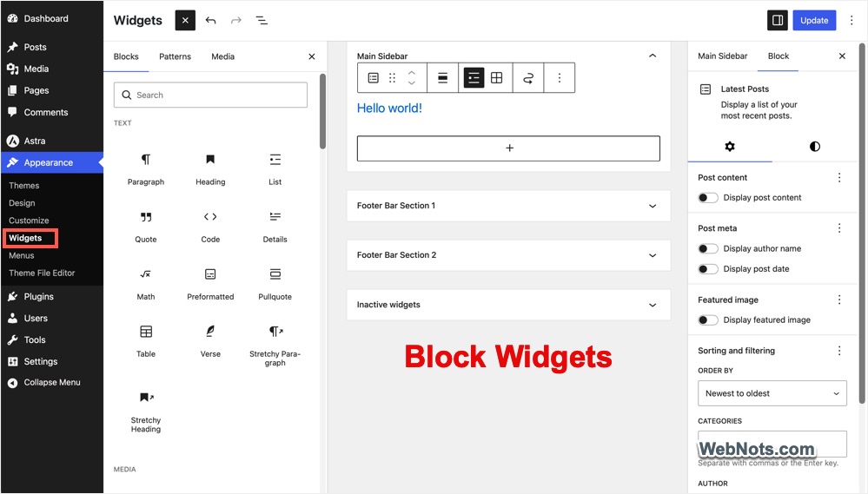Open the List View icon in header
The image size is (868, 494).
(262, 21)
